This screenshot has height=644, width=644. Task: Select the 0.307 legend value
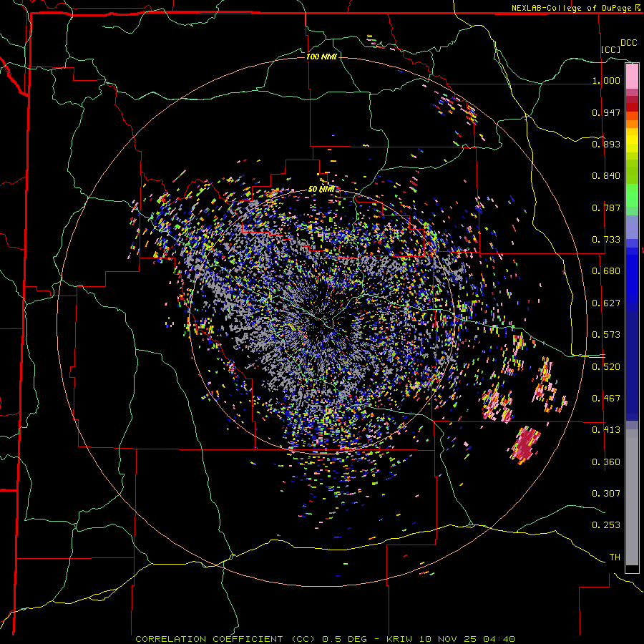[x=606, y=494]
